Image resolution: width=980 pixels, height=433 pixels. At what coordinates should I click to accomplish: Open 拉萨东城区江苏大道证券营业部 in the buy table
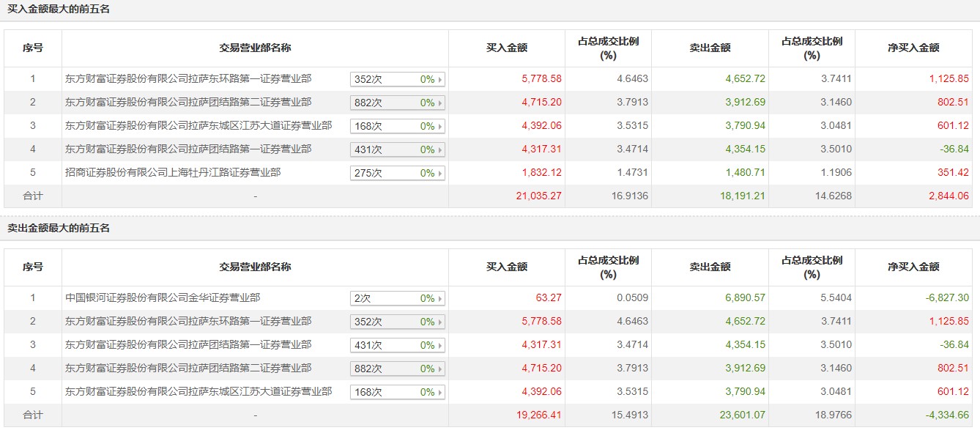(x=198, y=126)
